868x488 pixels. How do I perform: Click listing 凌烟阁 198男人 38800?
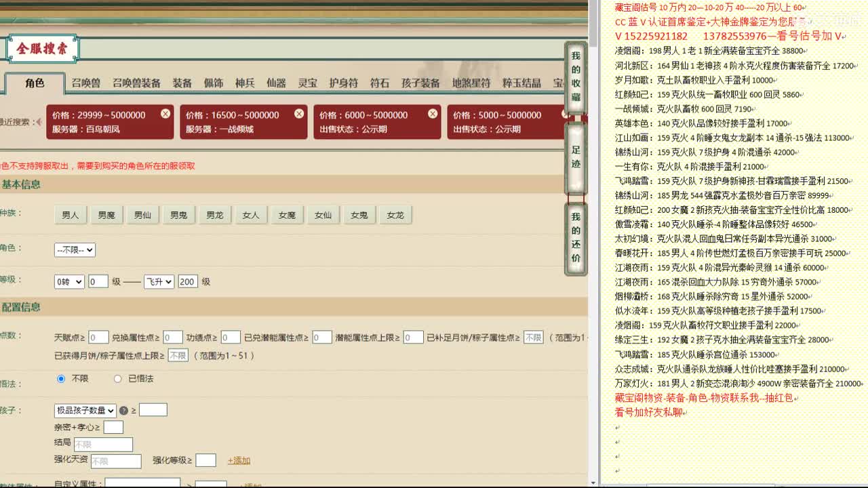[x=709, y=51]
